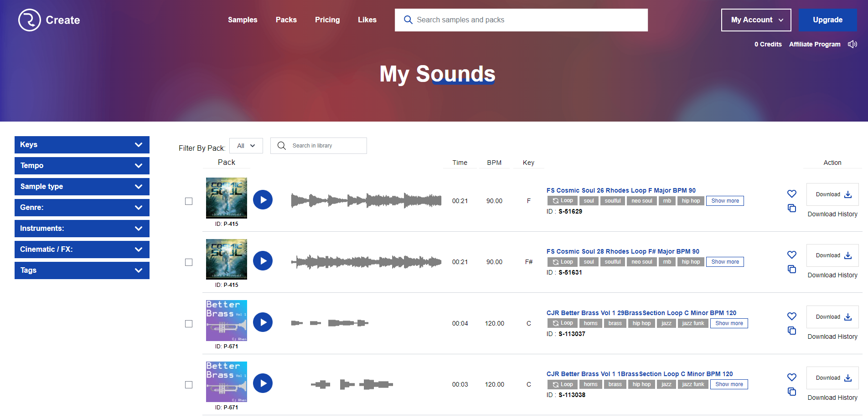The image size is (868, 418).
Task: Open the Likes page
Action: click(x=367, y=20)
